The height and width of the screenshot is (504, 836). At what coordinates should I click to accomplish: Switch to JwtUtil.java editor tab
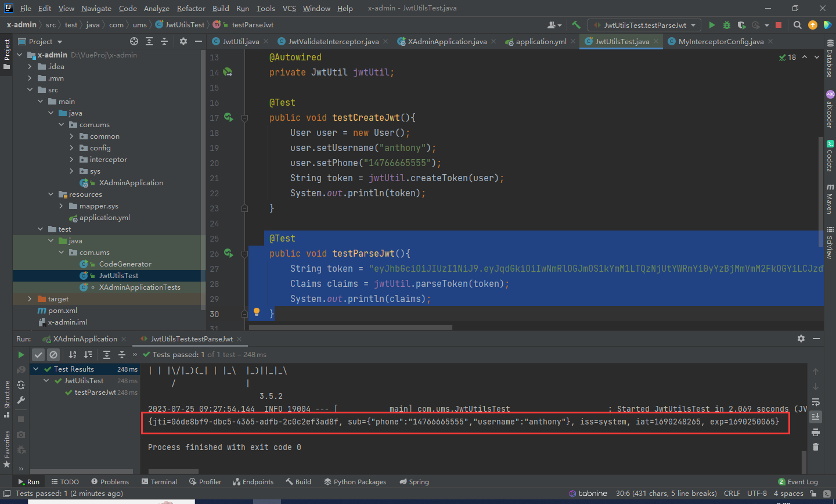[240, 41]
